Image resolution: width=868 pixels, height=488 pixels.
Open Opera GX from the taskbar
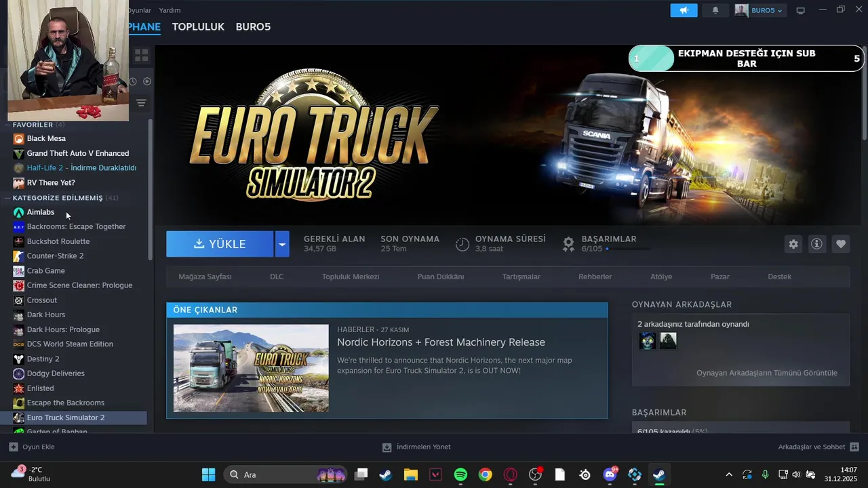point(510,474)
